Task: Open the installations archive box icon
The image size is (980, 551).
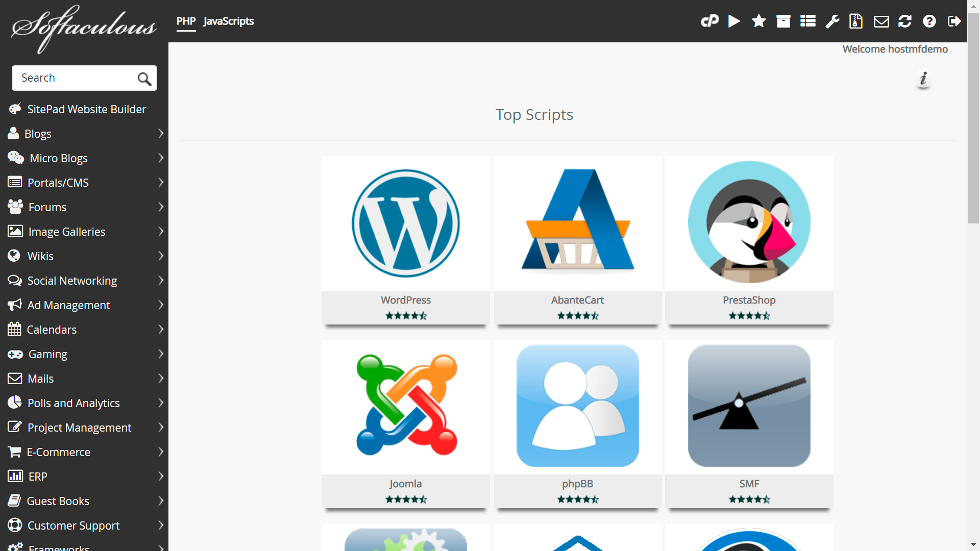Action: point(783,21)
